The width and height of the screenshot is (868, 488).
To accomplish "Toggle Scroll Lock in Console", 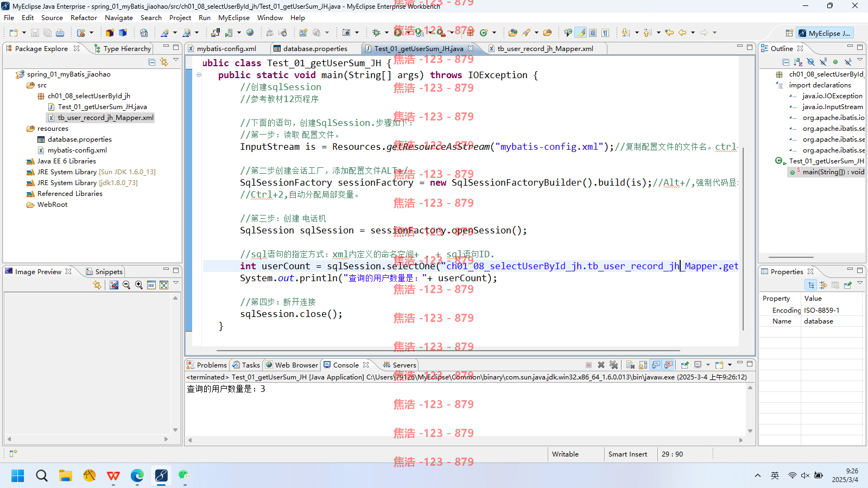I will [x=643, y=365].
